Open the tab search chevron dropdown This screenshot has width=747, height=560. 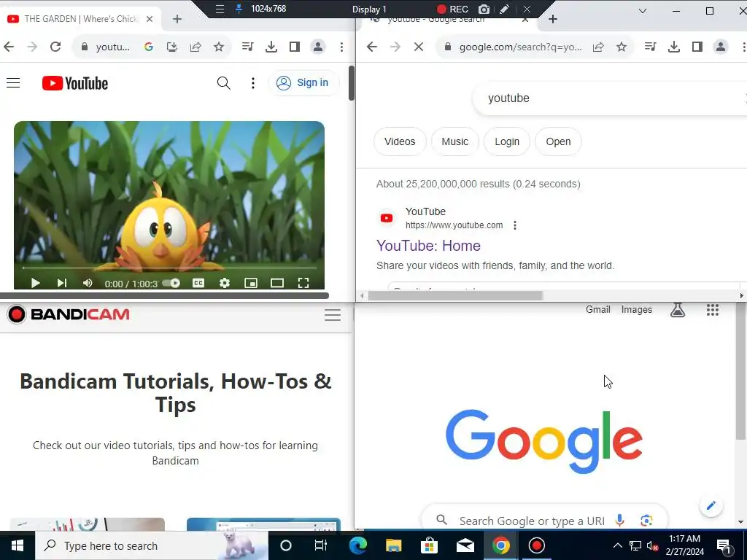(x=643, y=11)
